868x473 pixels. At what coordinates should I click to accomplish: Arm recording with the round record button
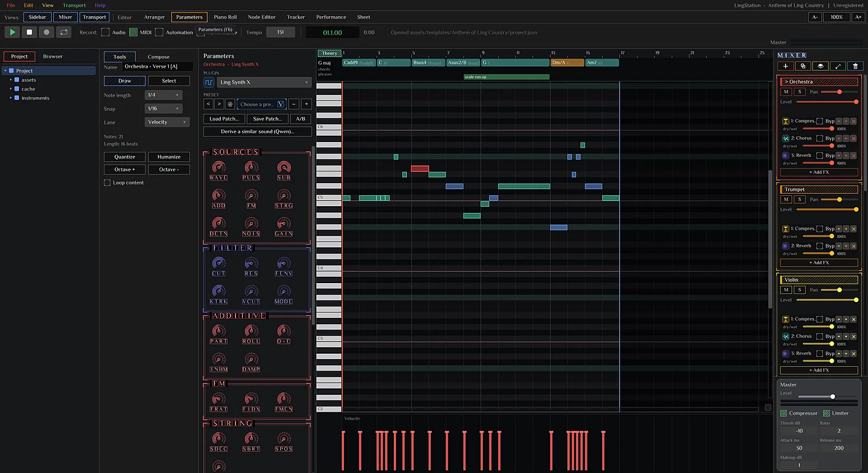coord(47,32)
